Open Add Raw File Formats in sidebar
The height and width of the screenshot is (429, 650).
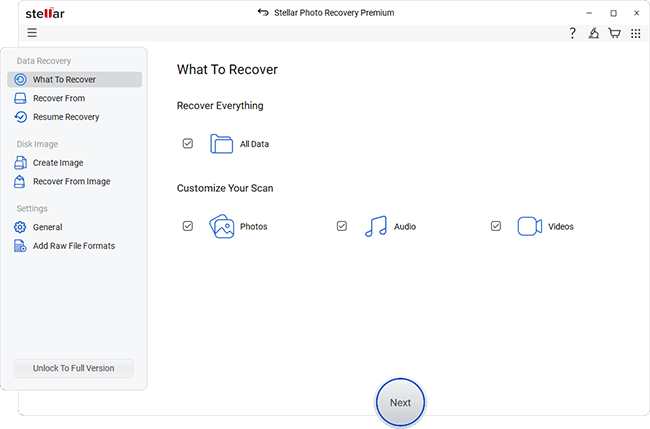pos(75,246)
